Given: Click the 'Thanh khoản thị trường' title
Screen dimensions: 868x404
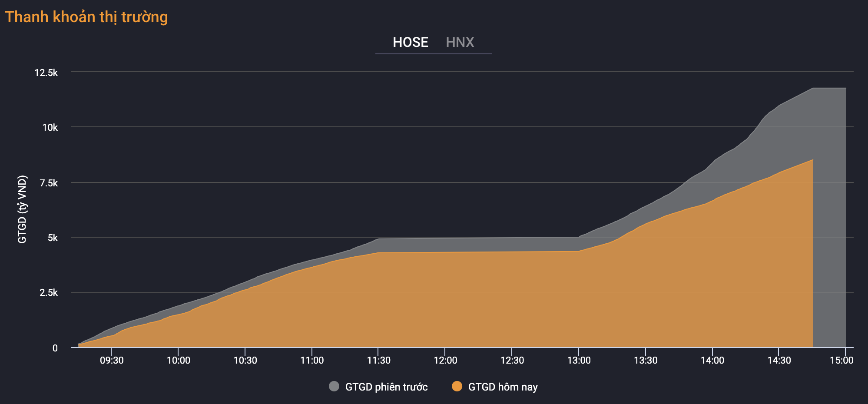Looking at the screenshot, I should coord(86,17).
